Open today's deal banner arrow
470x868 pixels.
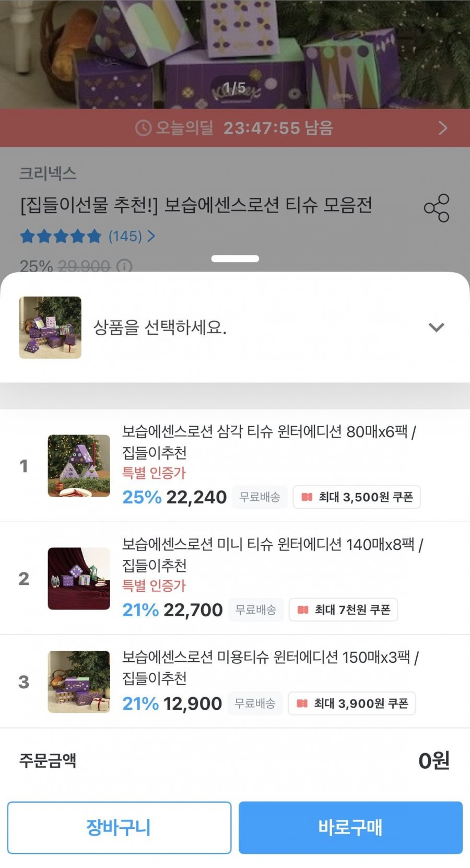click(443, 128)
